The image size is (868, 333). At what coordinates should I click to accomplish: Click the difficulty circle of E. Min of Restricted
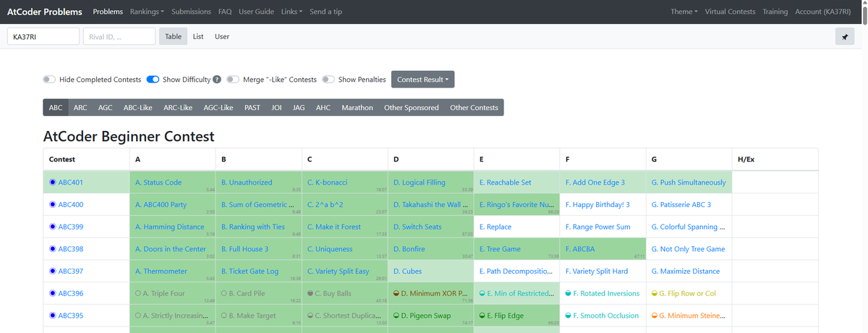click(x=482, y=293)
